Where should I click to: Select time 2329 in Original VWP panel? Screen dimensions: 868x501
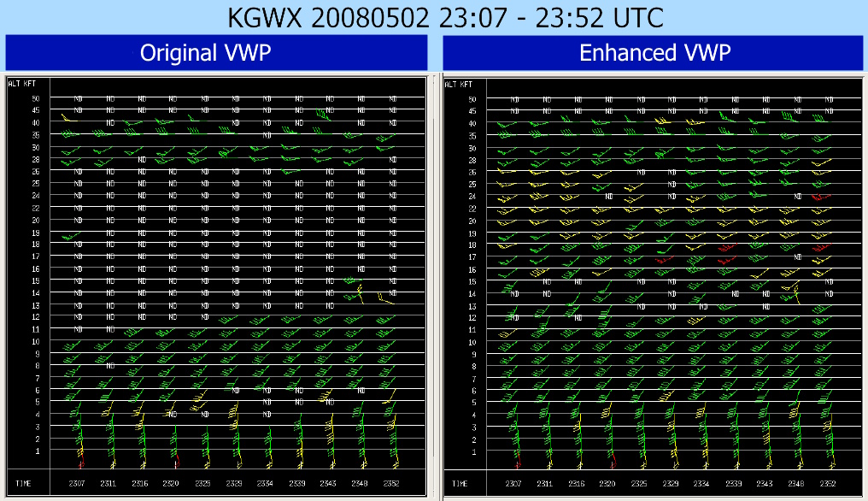click(x=234, y=483)
